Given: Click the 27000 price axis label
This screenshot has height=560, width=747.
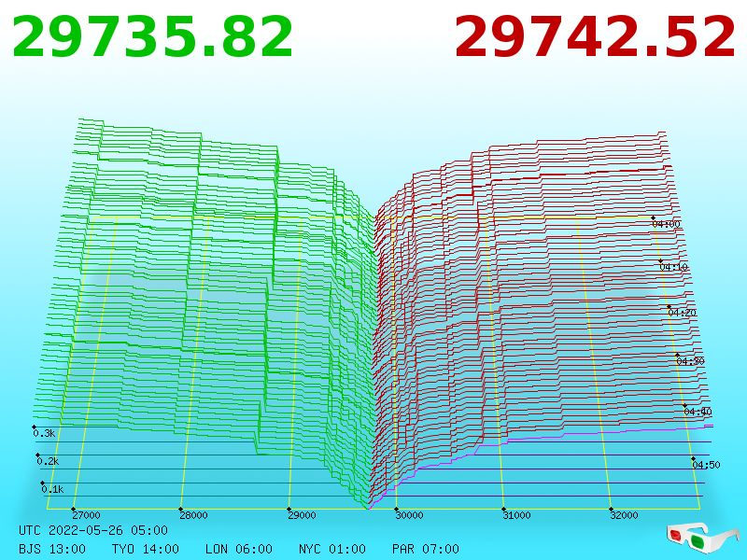Looking at the screenshot, I should [x=86, y=515].
